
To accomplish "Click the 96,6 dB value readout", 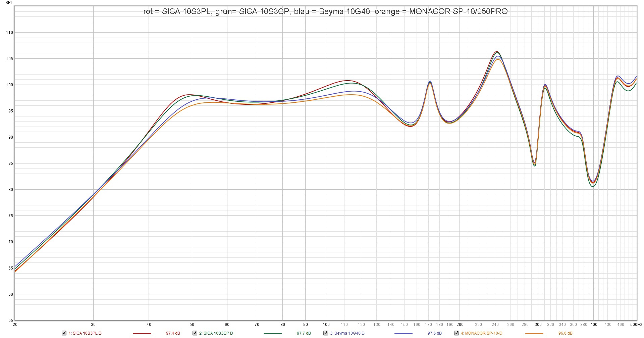I will (566, 333).
